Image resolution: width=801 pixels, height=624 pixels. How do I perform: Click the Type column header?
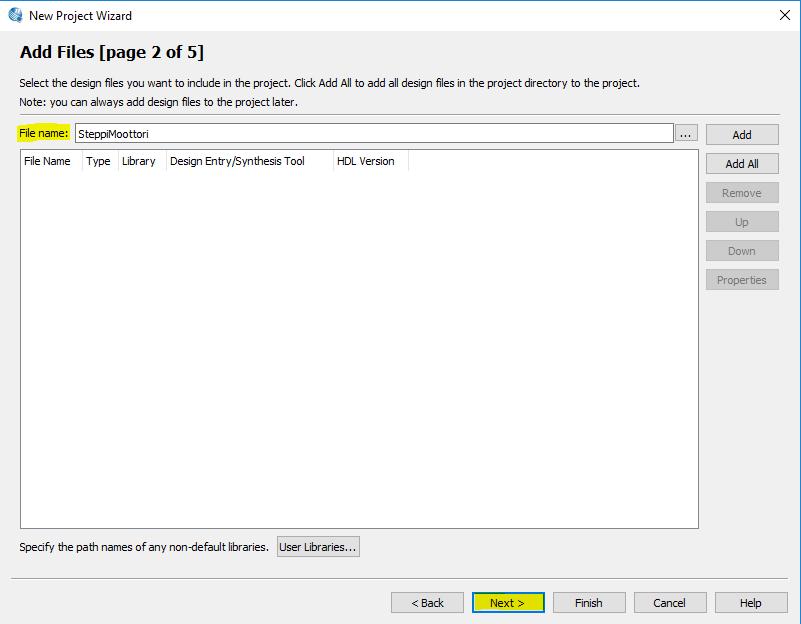coord(100,161)
